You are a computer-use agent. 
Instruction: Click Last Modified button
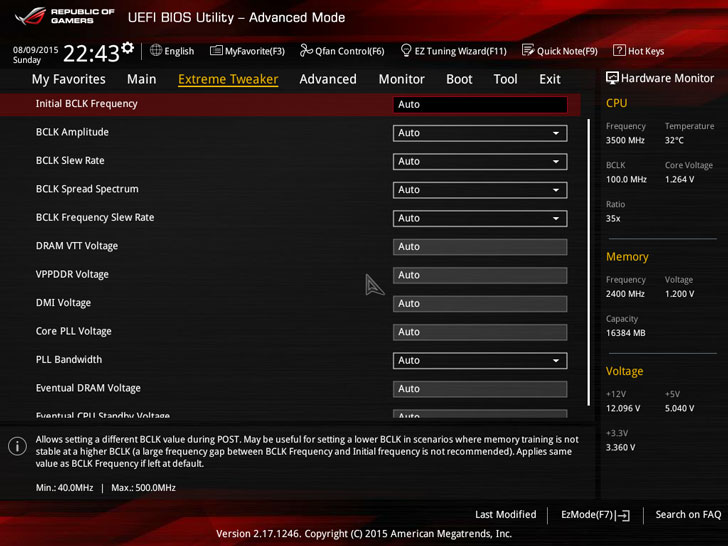pyautogui.click(x=505, y=514)
